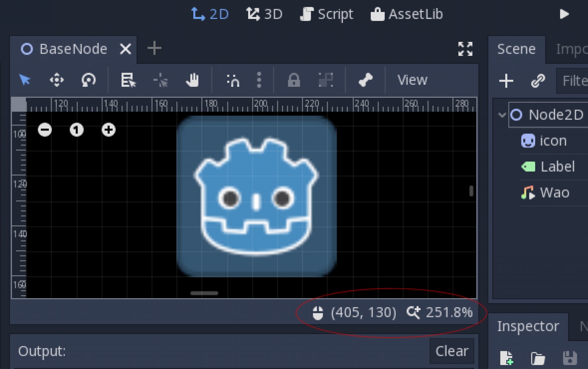Screen dimensions: 588x369
Task: Activate the Pan mode hand tool
Action: click(x=192, y=80)
